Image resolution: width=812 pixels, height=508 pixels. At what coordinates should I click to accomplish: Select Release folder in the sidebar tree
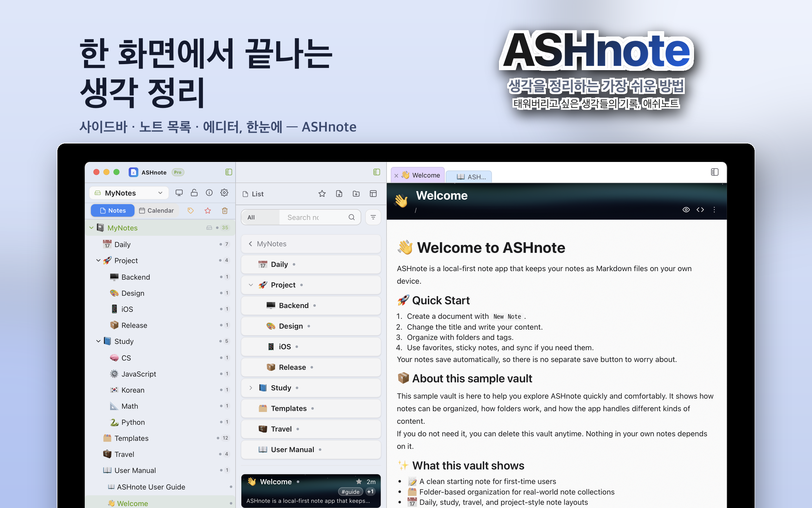coord(160,325)
